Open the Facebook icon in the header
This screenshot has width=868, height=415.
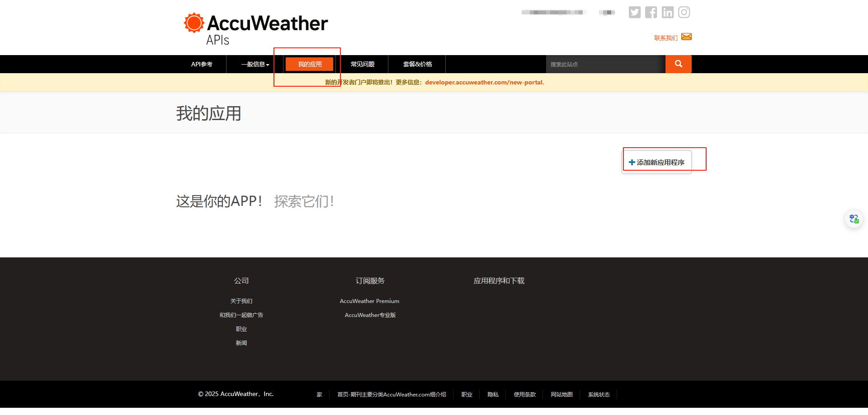[x=651, y=12]
